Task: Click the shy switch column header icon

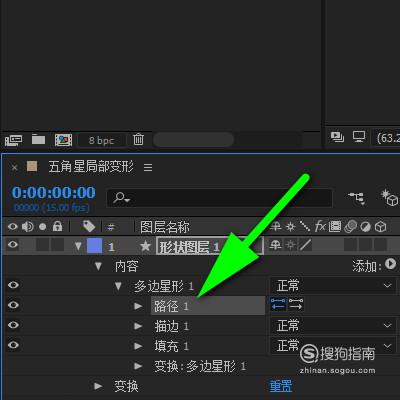Action: [276, 227]
